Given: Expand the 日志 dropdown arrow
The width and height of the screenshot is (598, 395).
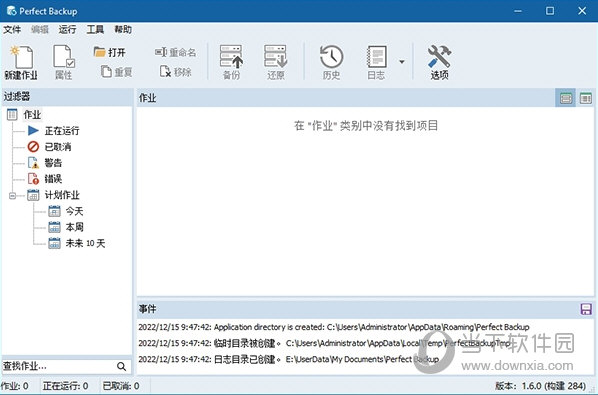Looking at the screenshot, I should pos(402,62).
